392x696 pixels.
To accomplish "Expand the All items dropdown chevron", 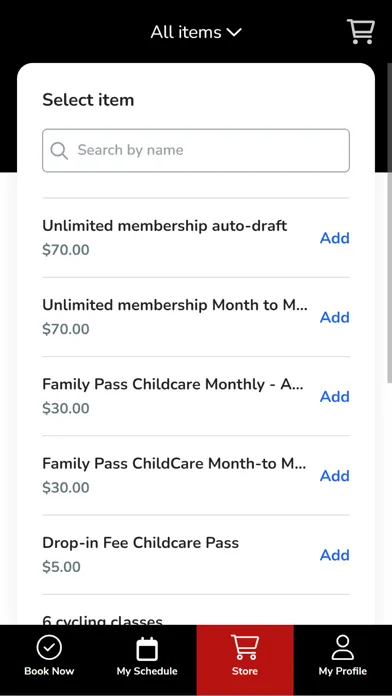I will pyautogui.click(x=234, y=32).
